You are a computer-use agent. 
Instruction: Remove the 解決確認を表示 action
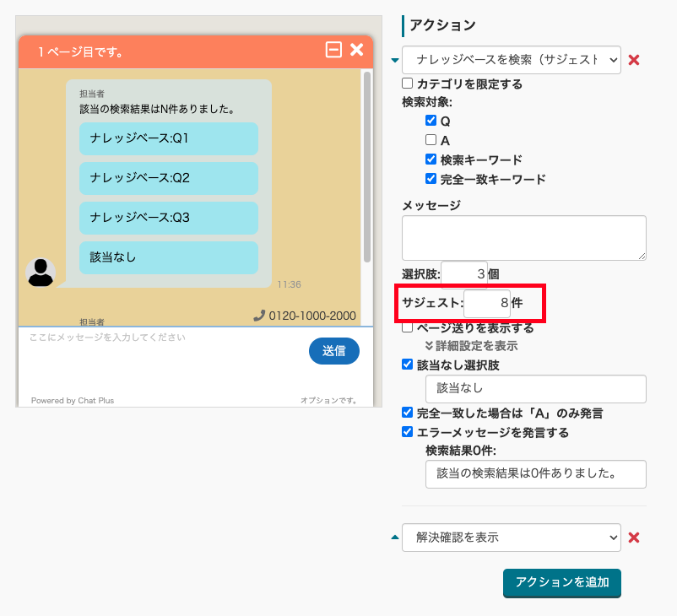point(635,538)
